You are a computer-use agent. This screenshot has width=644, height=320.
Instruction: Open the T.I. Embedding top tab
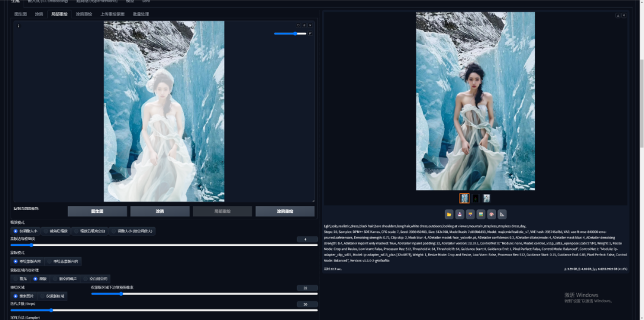click(48, 2)
